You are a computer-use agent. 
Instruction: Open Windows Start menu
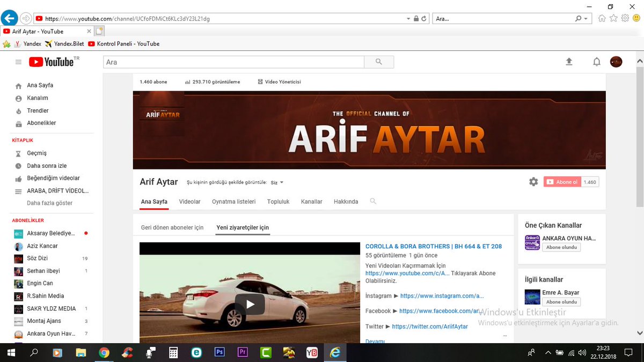pos(11,352)
